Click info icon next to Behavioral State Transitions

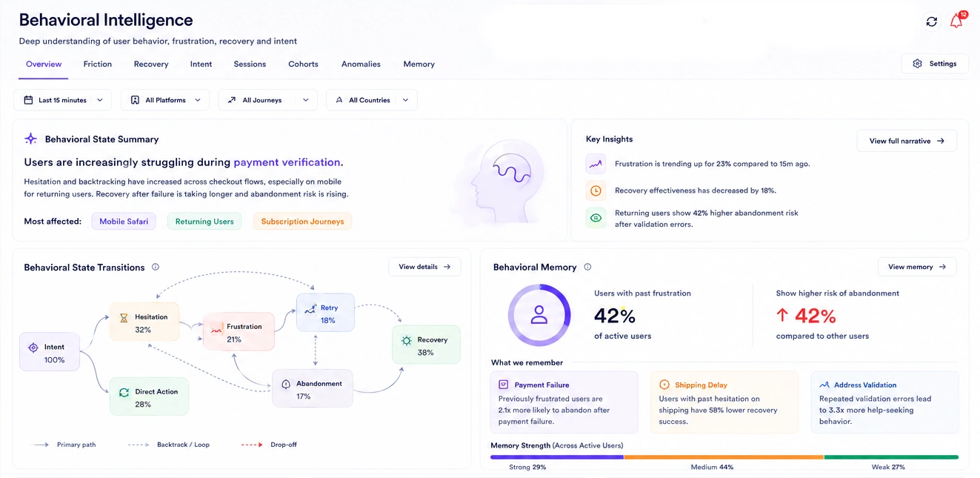click(x=155, y=267)
